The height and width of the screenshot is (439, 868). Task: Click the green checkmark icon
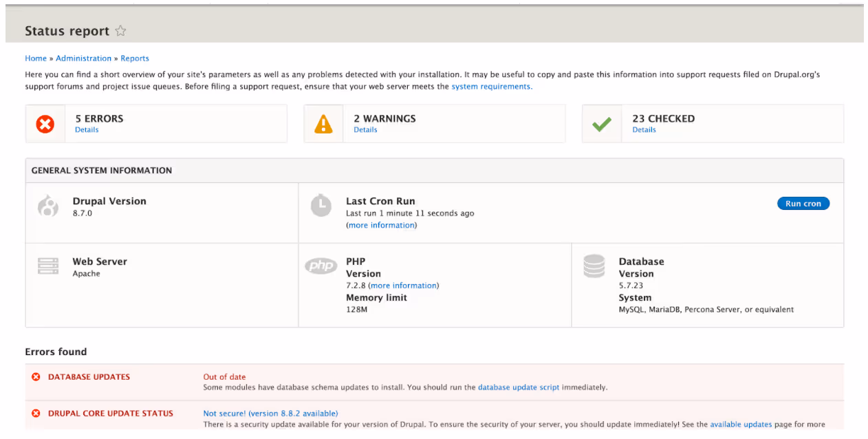tap(602, 125)
